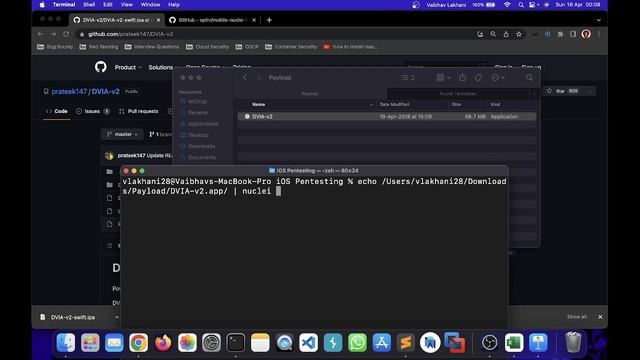
Task: Open the prateek147 owner link
Action: (69, 91)
